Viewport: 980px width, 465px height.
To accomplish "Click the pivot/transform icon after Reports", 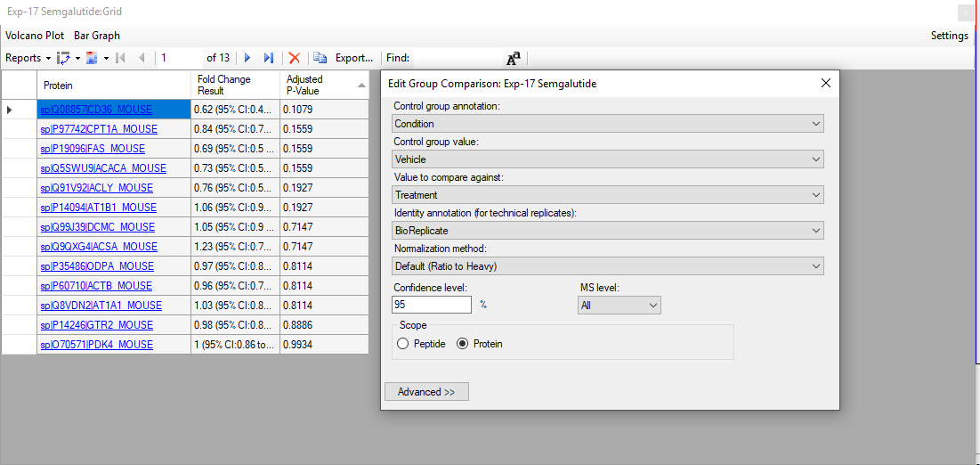I will [x=63, y=58].
